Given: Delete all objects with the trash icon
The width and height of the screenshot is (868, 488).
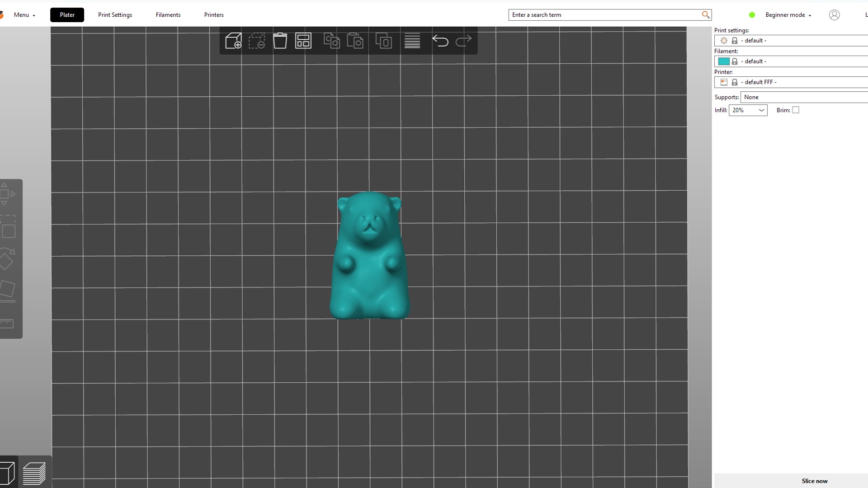Looking at the screenshot, I should (280, 41).
